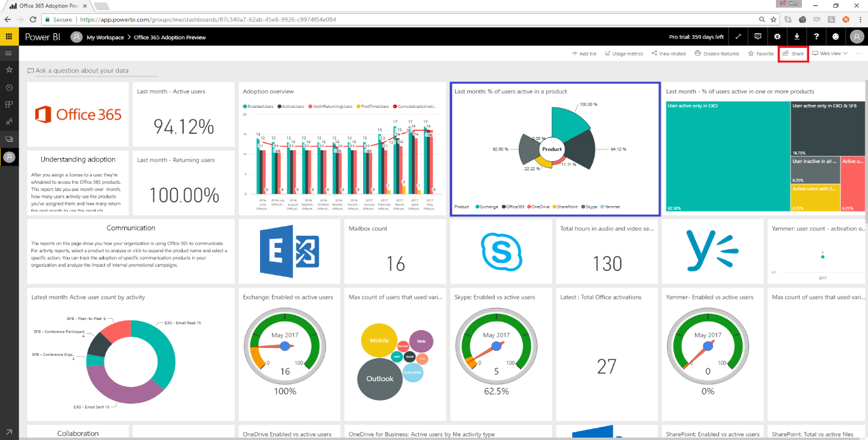
Task: Open My Workspace avatar in left sidebar
Action: (8, 157)
